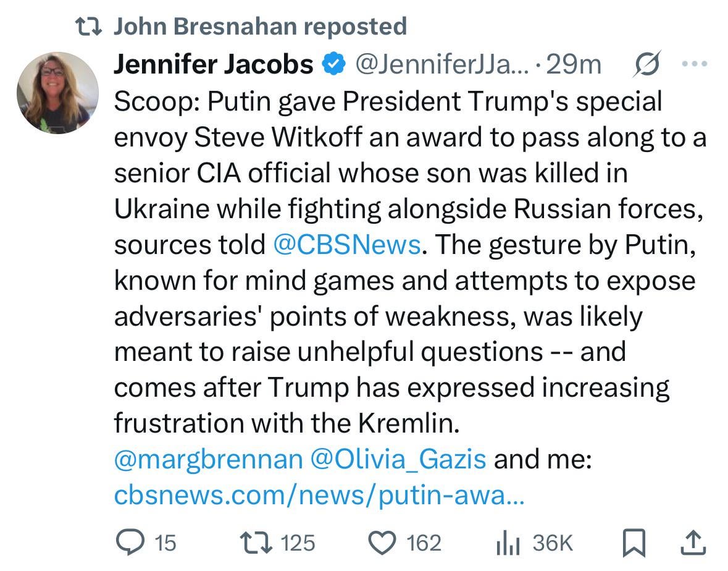Screen dimensions: 728x571
Task: Open the three-dot more options menu
Action: (695, 64)
